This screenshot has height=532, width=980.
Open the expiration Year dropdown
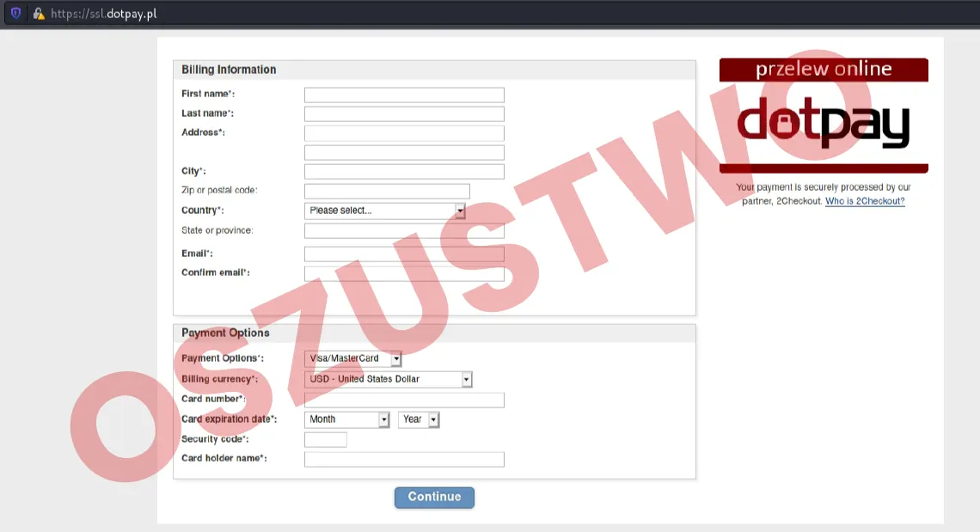coord(419,419)
